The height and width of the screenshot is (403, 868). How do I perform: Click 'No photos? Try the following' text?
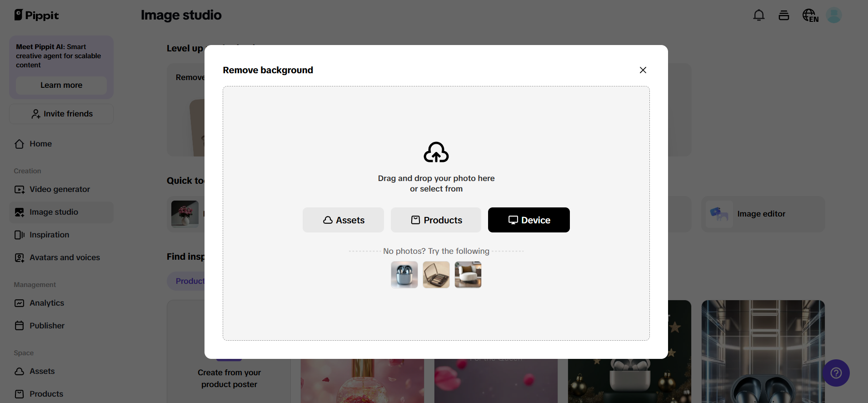pos(436,251)
